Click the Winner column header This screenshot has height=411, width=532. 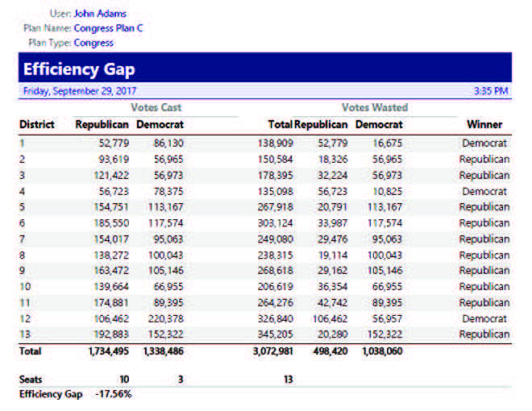[x=484, y=125]
